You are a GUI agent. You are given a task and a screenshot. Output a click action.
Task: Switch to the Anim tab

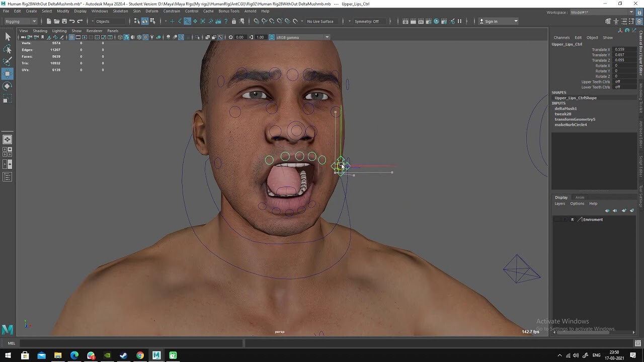(580, 197)
